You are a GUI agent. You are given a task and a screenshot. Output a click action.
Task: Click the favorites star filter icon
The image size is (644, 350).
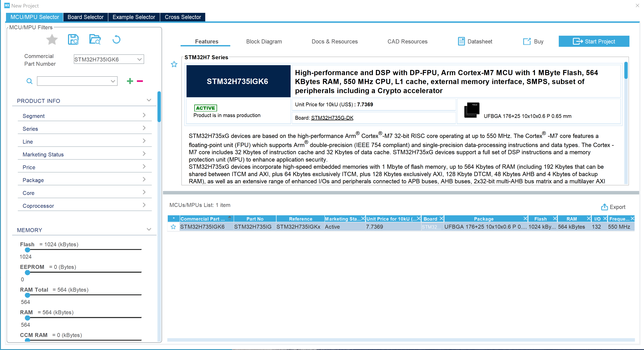[52, 40]
